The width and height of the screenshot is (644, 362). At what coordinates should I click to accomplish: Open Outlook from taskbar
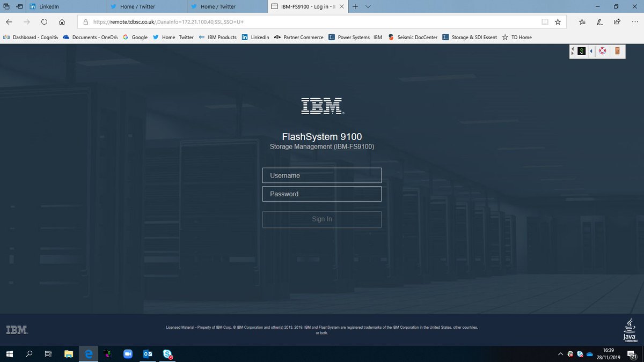[x=148, y=354]
